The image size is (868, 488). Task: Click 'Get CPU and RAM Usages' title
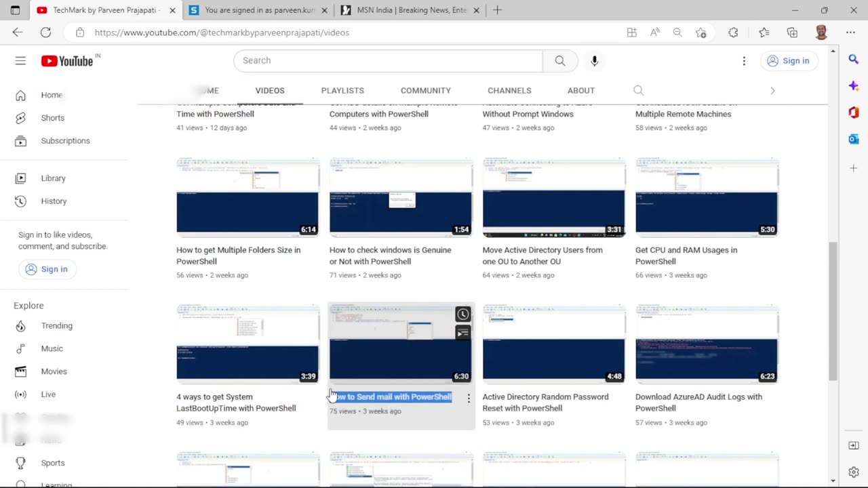686,256
